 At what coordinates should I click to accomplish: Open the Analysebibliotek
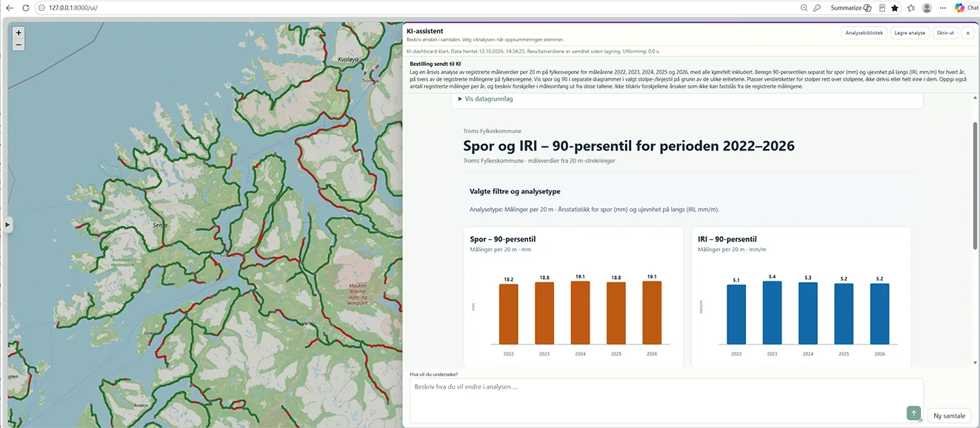(x=864, y=33)
